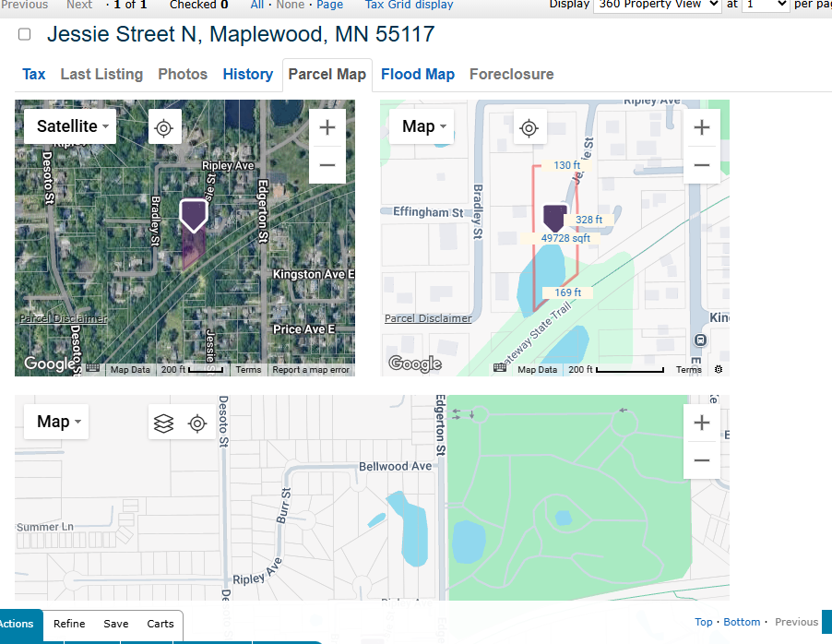This screenshot has width=832, height=644.
Task: Click the Tax Grid display link
Action: (x=409, y=5)
